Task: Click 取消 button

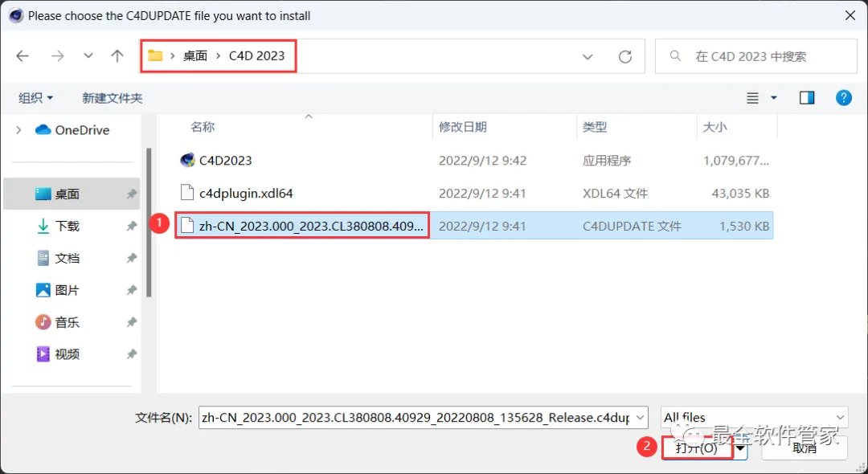Action: [x=805, y=448]
